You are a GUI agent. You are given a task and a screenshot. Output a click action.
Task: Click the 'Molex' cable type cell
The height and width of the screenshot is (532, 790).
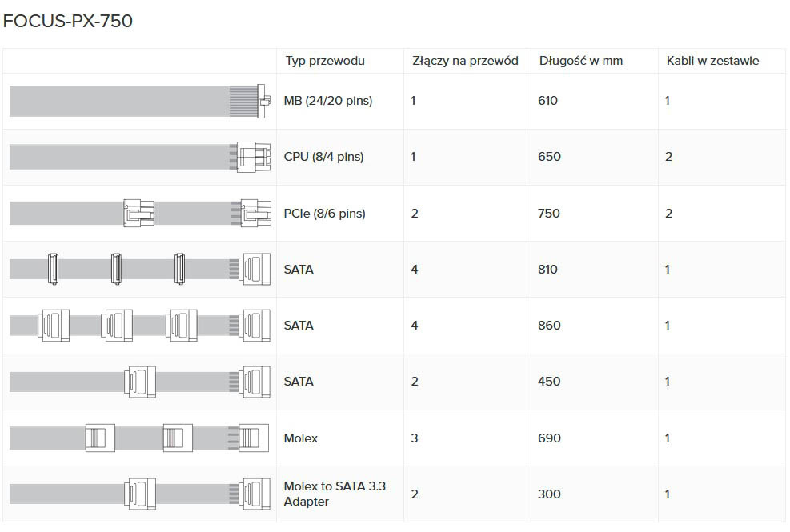301,438
